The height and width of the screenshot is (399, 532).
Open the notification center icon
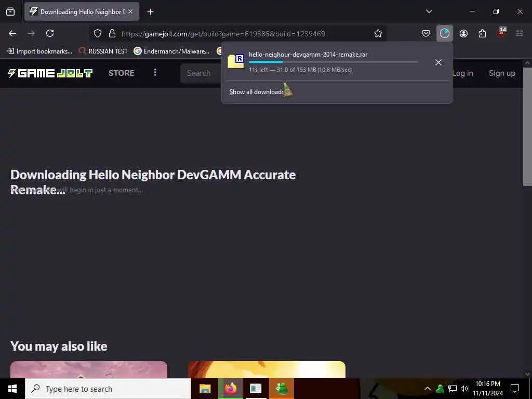pyautogui.click(x=515, y=389)
